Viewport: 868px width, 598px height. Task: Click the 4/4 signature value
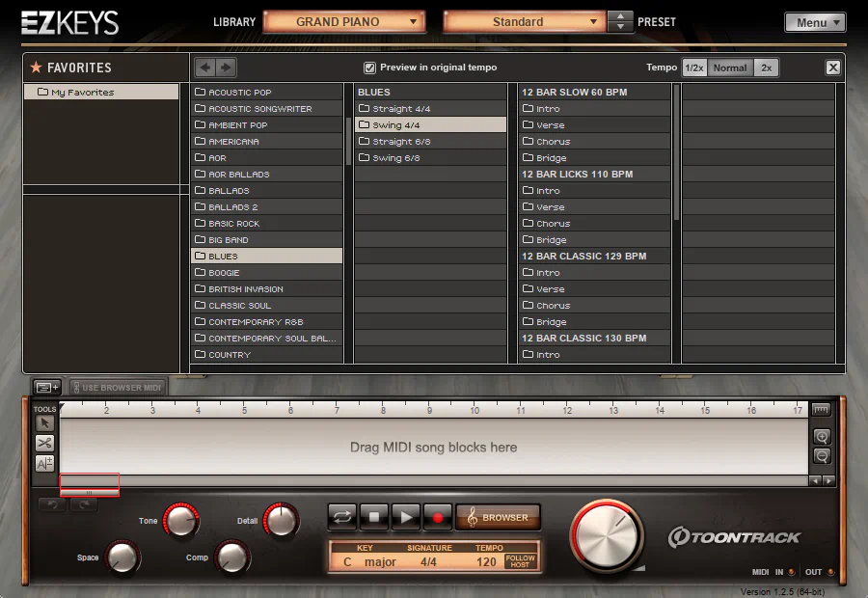[428, 562]
